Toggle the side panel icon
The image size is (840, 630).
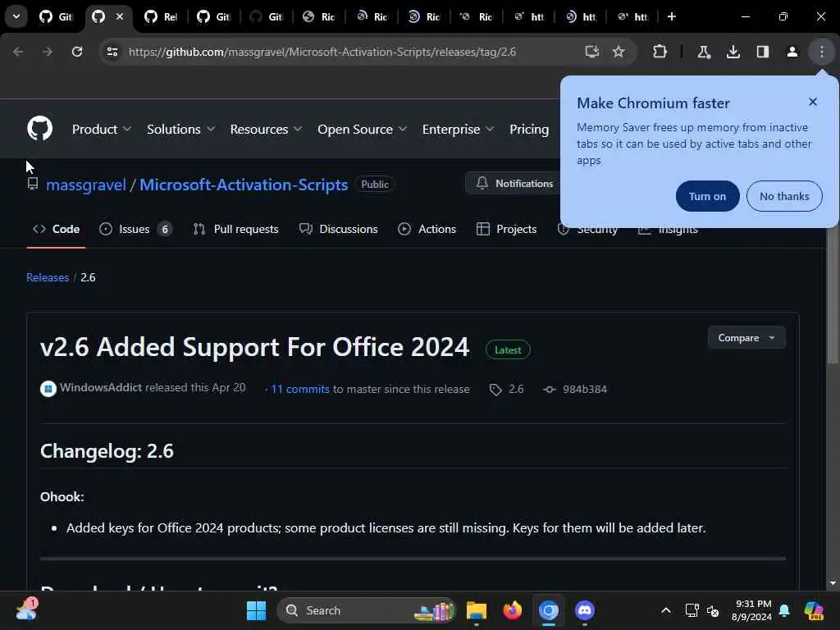(x=762, y=52)
